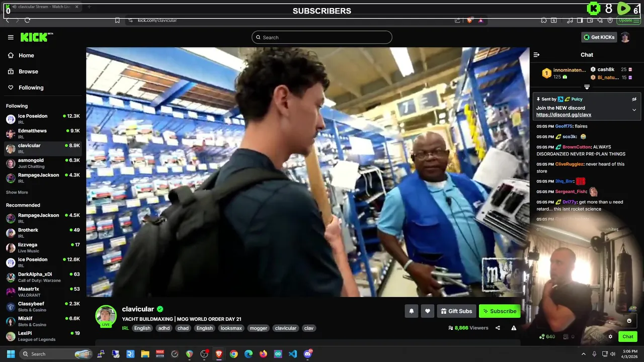The image size is (644, 362).
Task: Collapse the chat panel arrow icon
Action: pyautogui.click(x=536, y=55)
